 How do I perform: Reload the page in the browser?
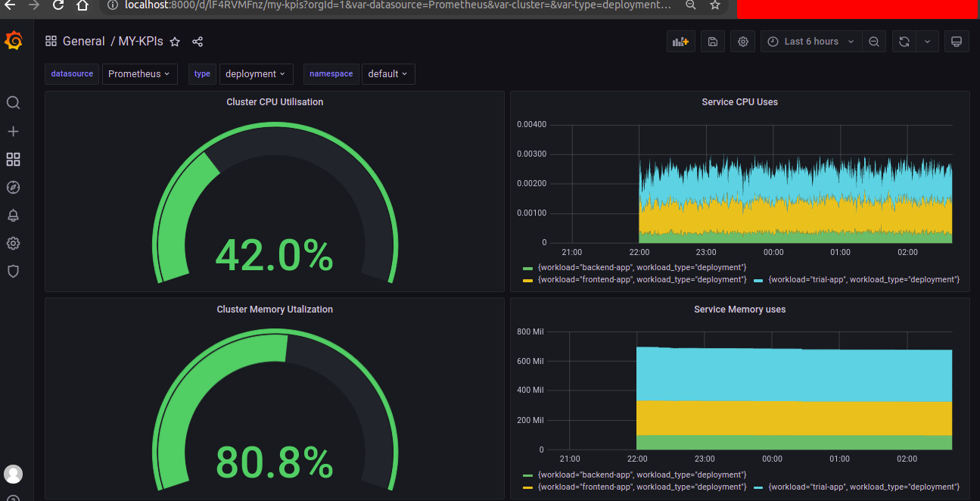point(58,5)
